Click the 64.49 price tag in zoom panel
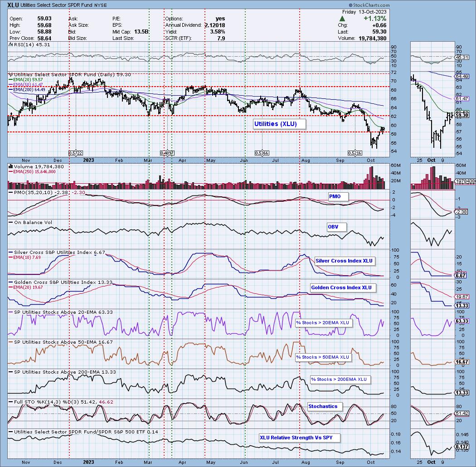Screen dimensions: 476x467 click(x=462, y=76)
